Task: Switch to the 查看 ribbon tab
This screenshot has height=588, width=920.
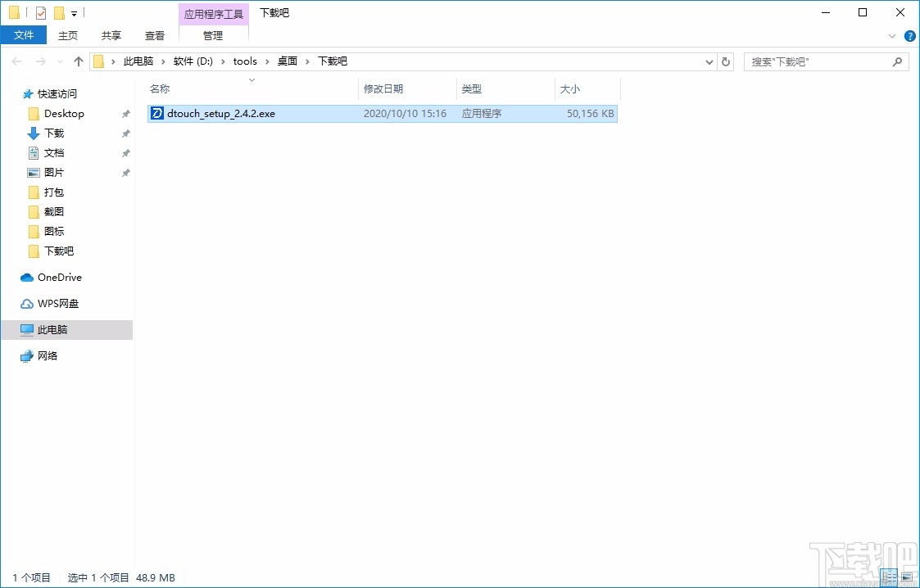Action: click(155, 35)
